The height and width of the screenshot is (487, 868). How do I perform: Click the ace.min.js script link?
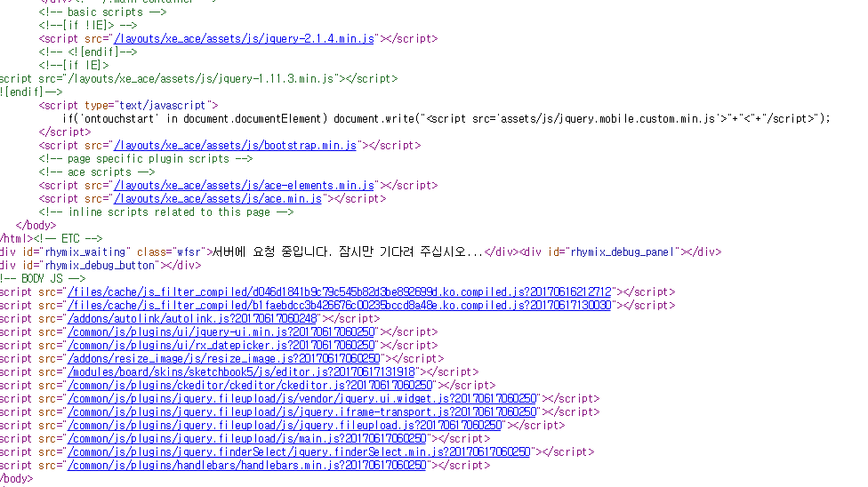click(x=218, y=199)
